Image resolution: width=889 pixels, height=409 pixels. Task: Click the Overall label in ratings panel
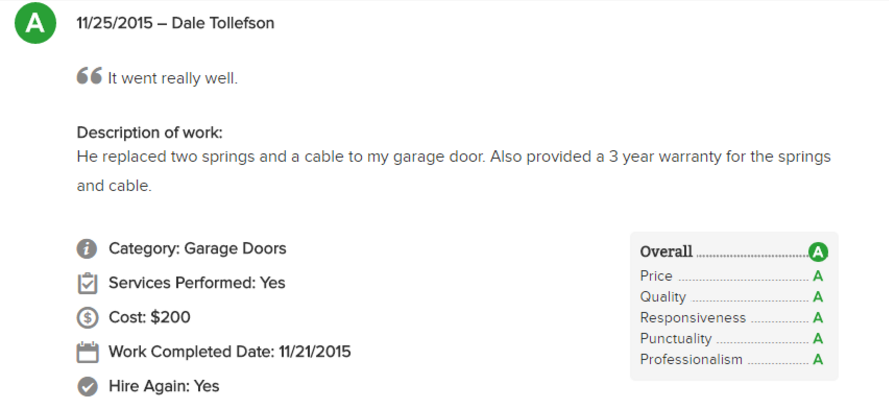click(666, 251)
